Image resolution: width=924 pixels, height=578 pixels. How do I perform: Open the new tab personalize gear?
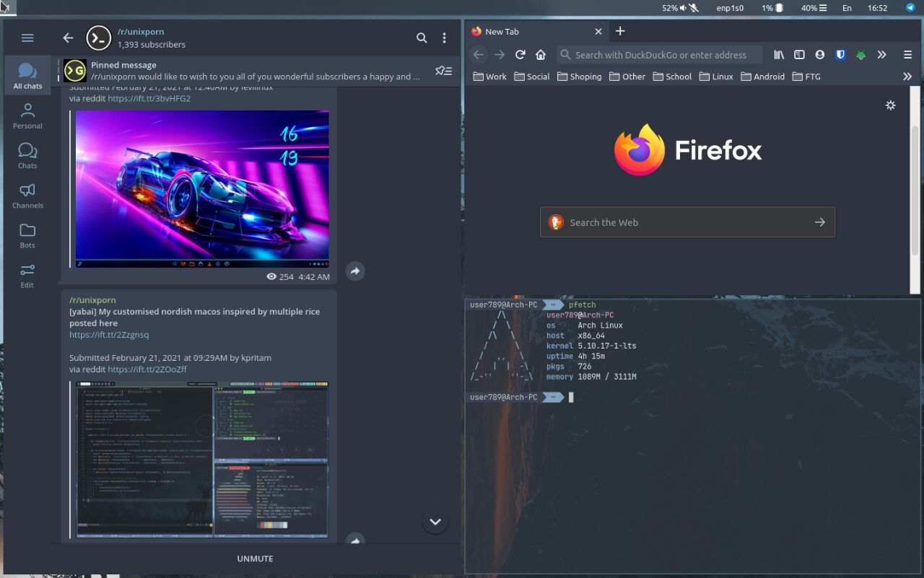point(891,105)
